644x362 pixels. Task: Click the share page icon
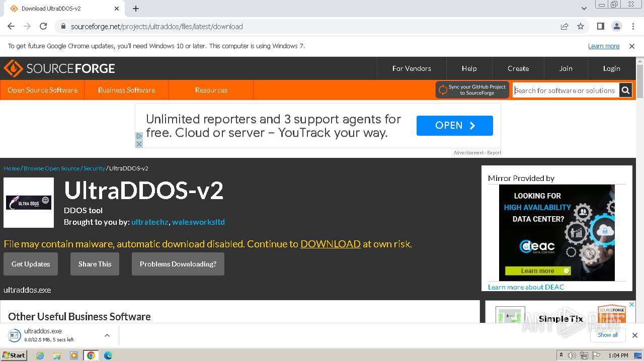pos(565,26)
